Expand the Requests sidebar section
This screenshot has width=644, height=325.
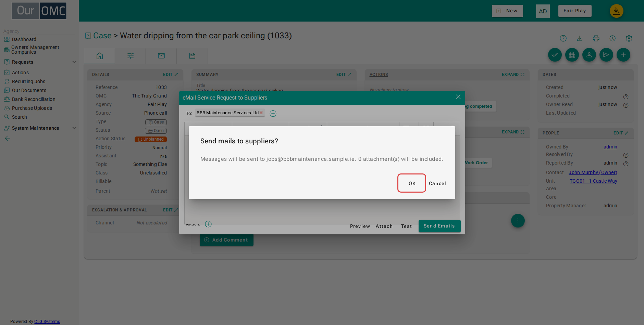pos(40,62)
